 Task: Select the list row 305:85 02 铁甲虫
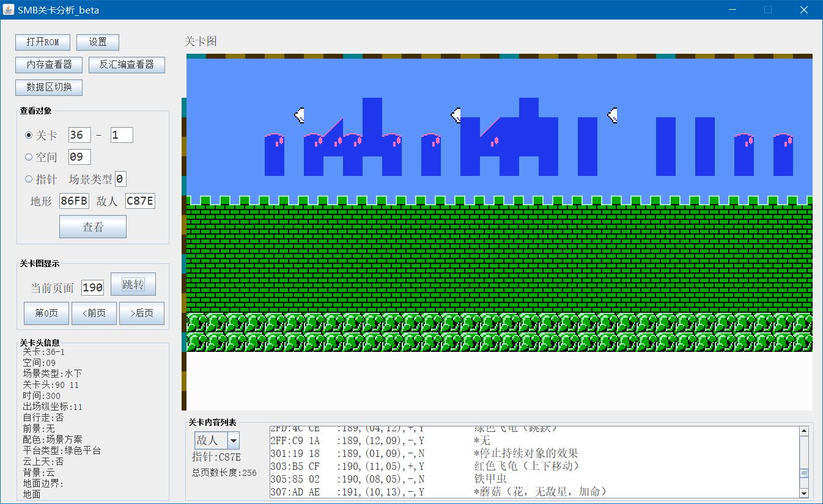click(534, 479)
